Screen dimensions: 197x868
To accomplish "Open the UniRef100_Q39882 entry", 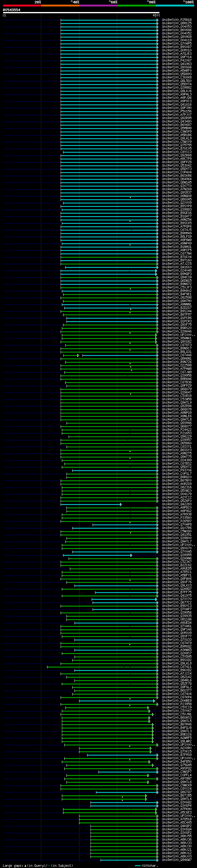I will click(x=177, y=88).
